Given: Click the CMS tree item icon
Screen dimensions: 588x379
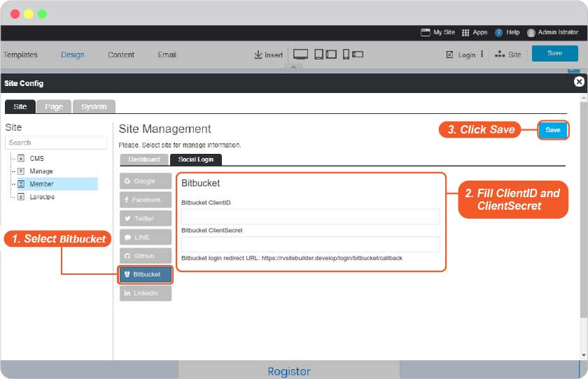Looking at the screenshot, I should point(21,158).
